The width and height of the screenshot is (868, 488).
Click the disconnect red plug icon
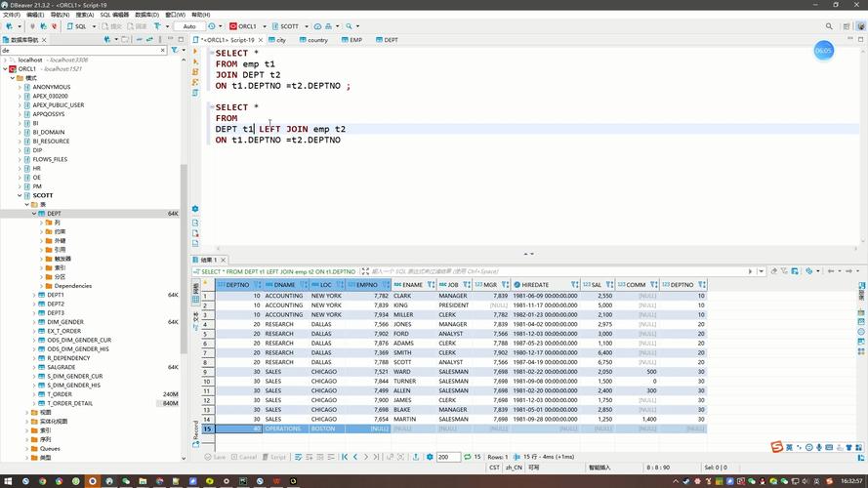[55, 26]
